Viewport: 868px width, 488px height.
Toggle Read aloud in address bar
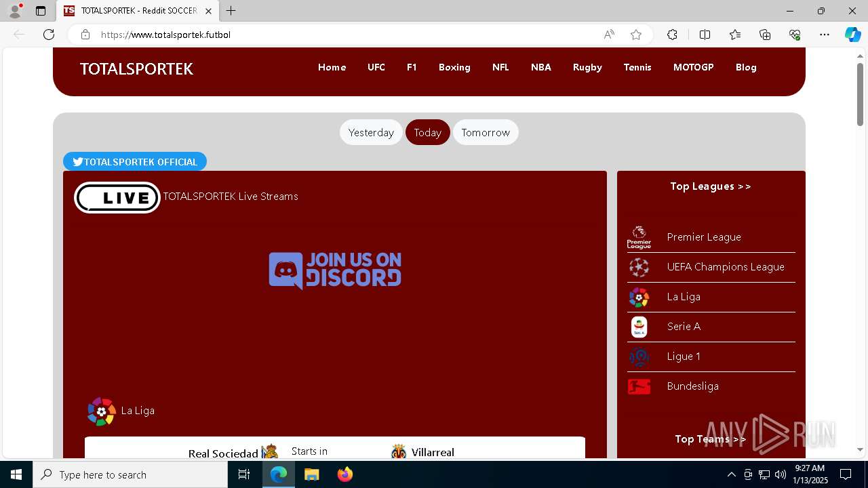click(x=609, y=35)
